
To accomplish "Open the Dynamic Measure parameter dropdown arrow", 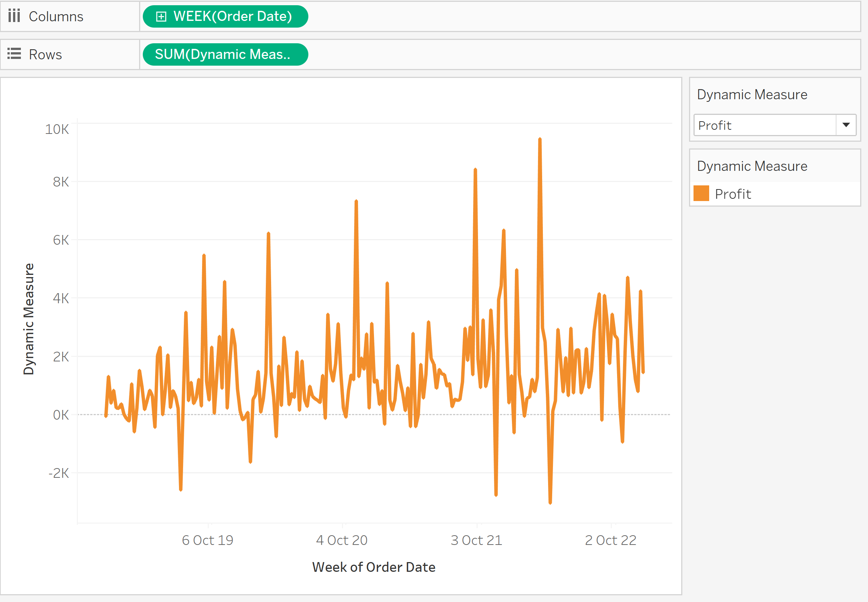I will pos(846,125).
